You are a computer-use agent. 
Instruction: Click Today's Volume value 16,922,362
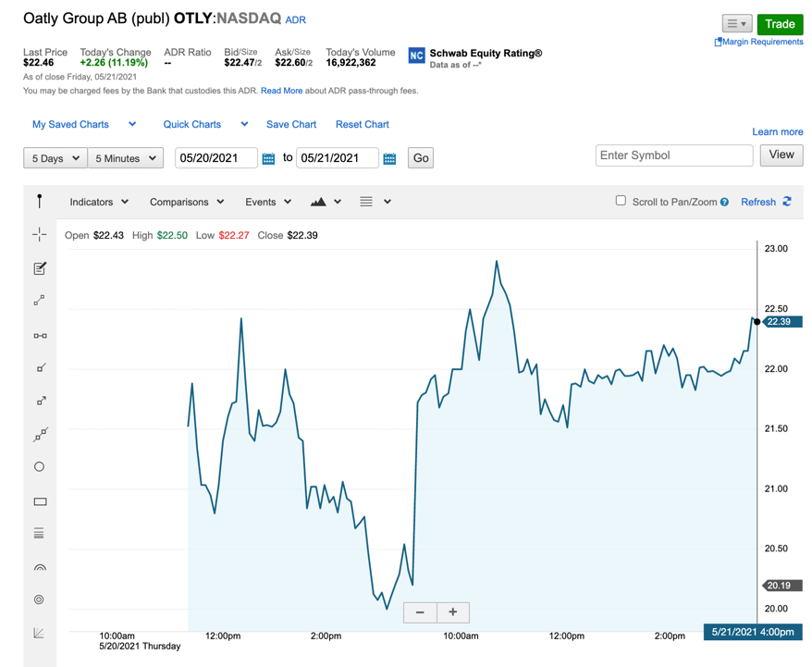click(351, 63)
